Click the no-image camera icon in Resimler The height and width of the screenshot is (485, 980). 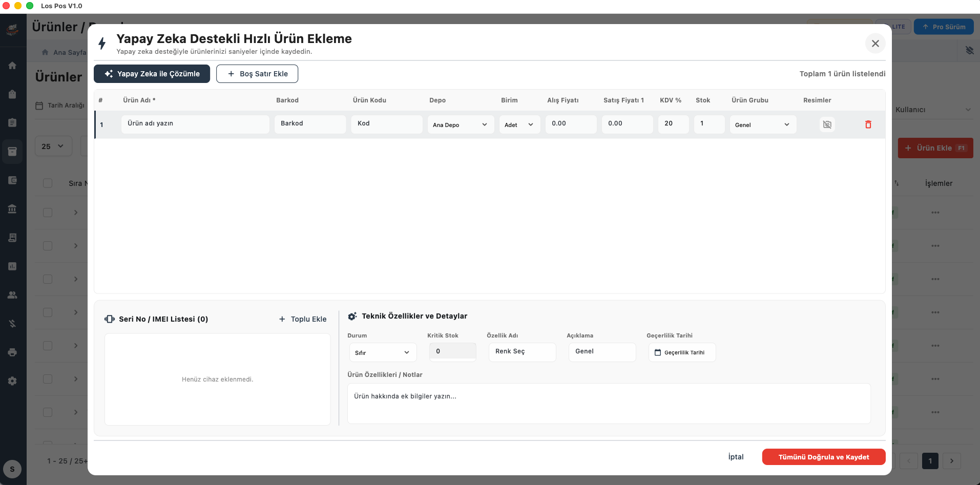[827, 124]
